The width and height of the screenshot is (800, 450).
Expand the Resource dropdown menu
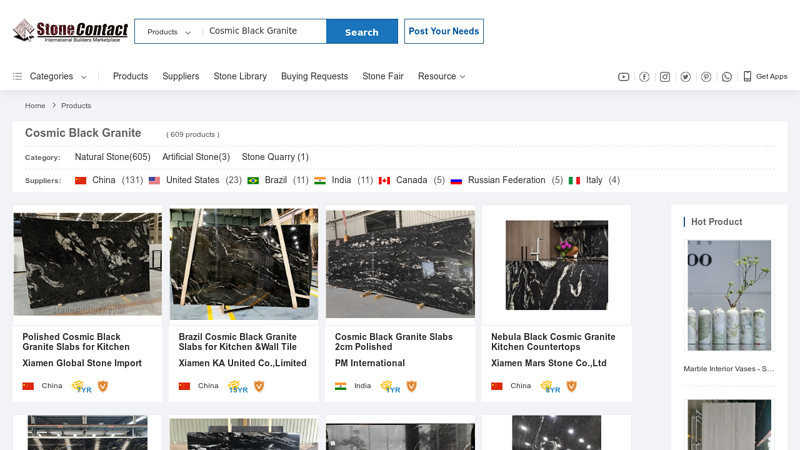click(x=441, y=76)
